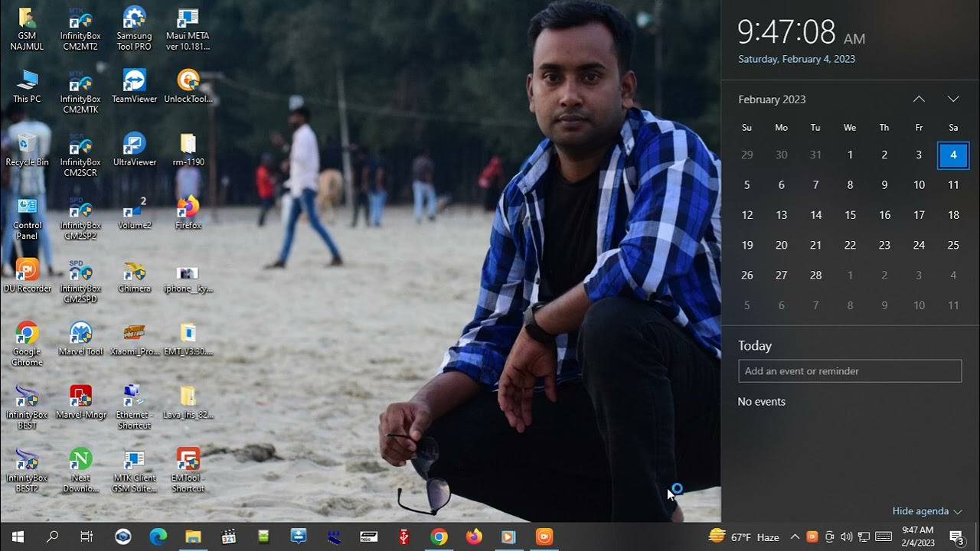Open Lava_Iris_82 folder on desktop
Image resolution: width=980 pixels, height=551 pixels.
(x=188, y=403)
